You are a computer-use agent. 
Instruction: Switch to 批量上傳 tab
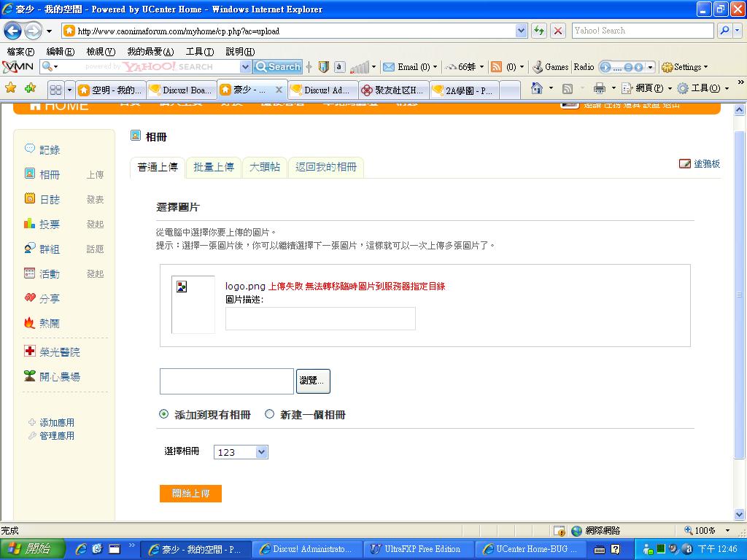[214, 167]
